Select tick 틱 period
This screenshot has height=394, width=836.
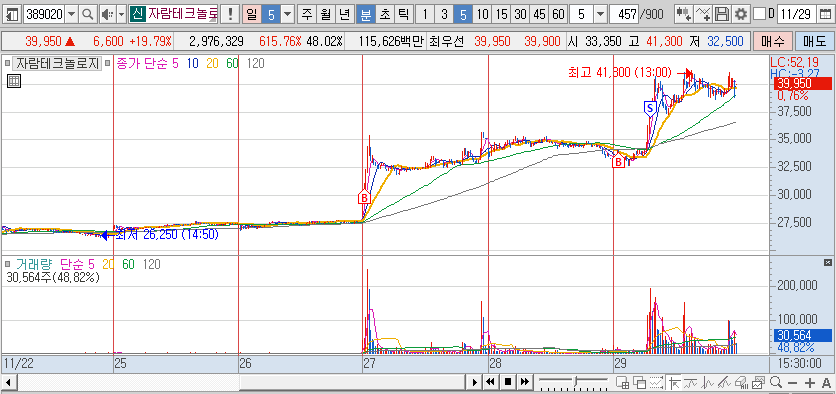coord(404,14)
